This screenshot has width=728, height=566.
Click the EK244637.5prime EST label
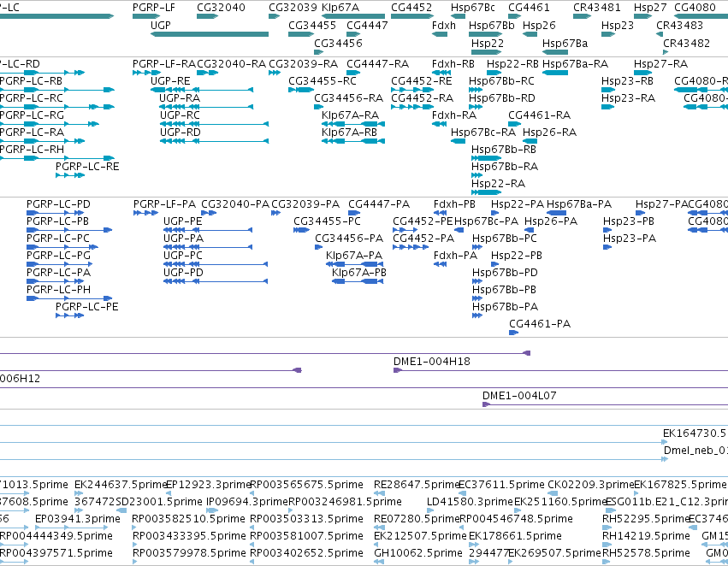[x=121, y=484]
